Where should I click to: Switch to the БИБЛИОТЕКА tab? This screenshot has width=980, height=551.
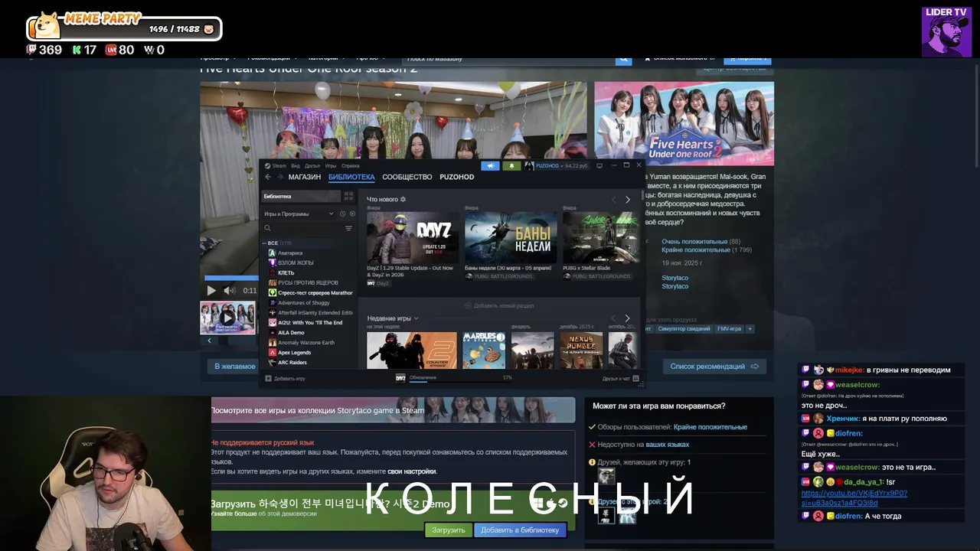click(351, 177)
